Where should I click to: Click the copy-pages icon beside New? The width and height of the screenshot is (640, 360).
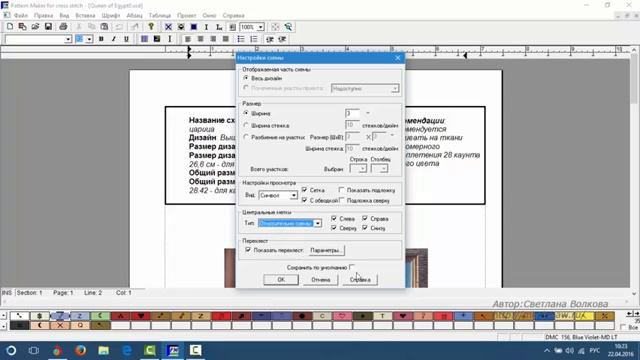[22, 27]
